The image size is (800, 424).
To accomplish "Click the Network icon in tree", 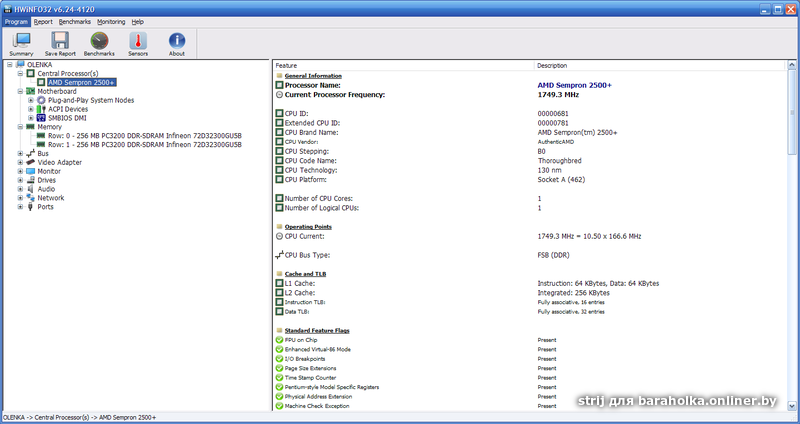I will click(x=31, y=197).
